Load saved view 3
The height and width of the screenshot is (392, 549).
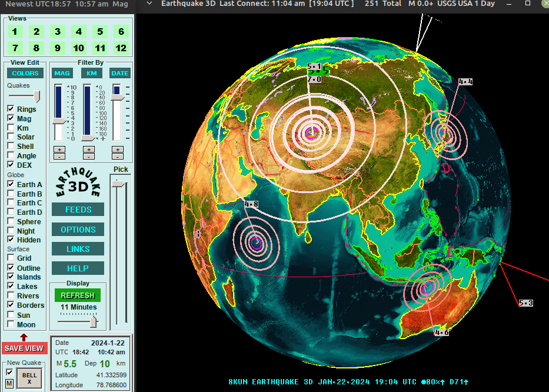(58, 32)
